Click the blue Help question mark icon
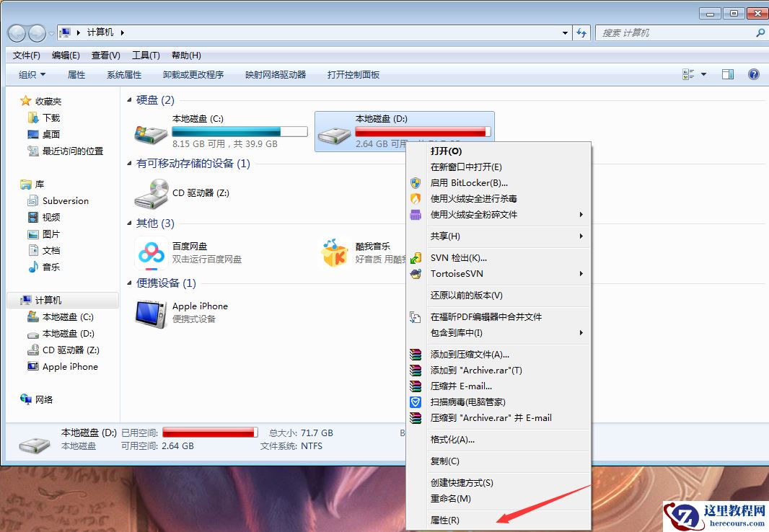This screenshot has height=532, width=769. click(x=753, y=74)
